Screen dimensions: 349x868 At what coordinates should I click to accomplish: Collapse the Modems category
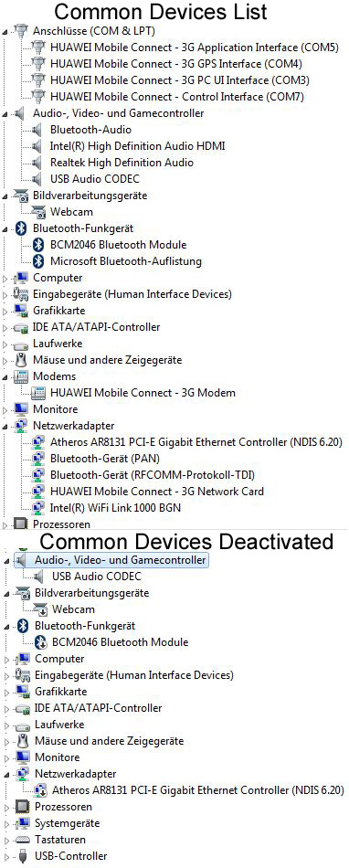click(5, 377)
